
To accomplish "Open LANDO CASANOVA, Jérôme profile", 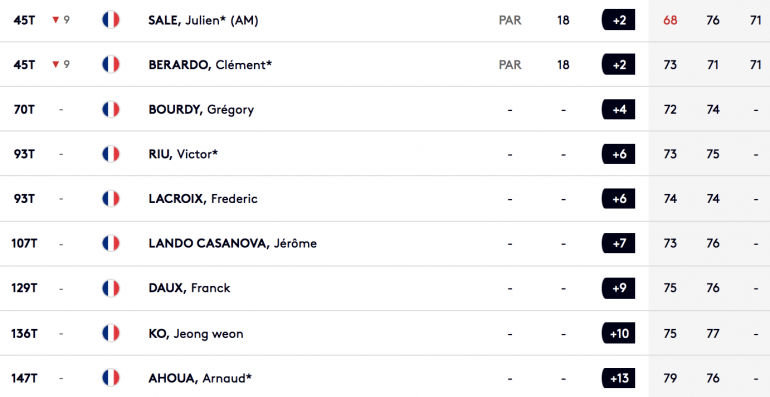I will [233, 243].
